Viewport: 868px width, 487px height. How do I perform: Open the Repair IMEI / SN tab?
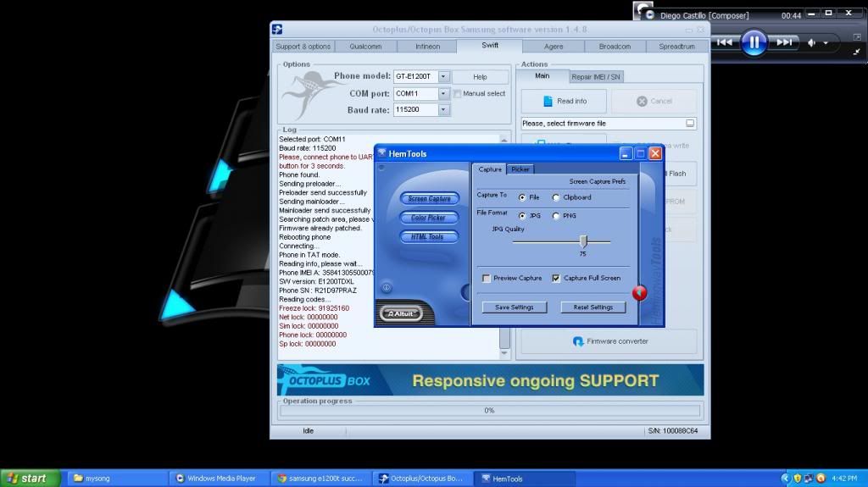(x=596, y=77)
